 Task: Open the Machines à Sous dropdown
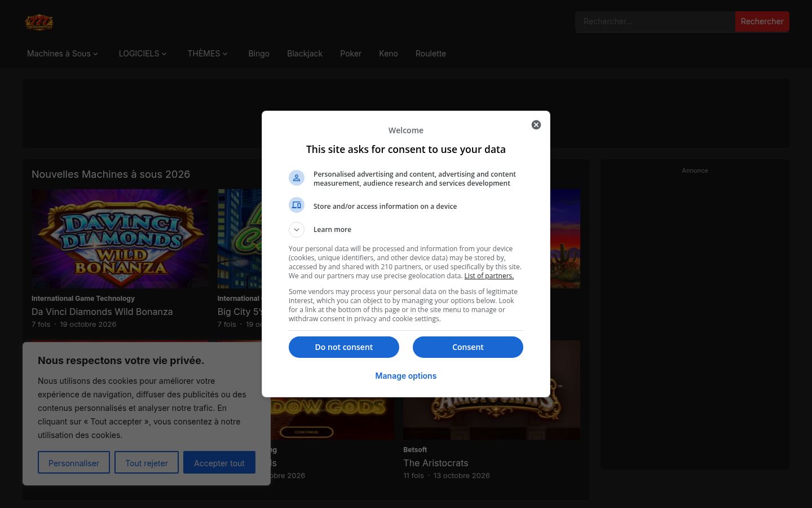[x=63, y=54]
